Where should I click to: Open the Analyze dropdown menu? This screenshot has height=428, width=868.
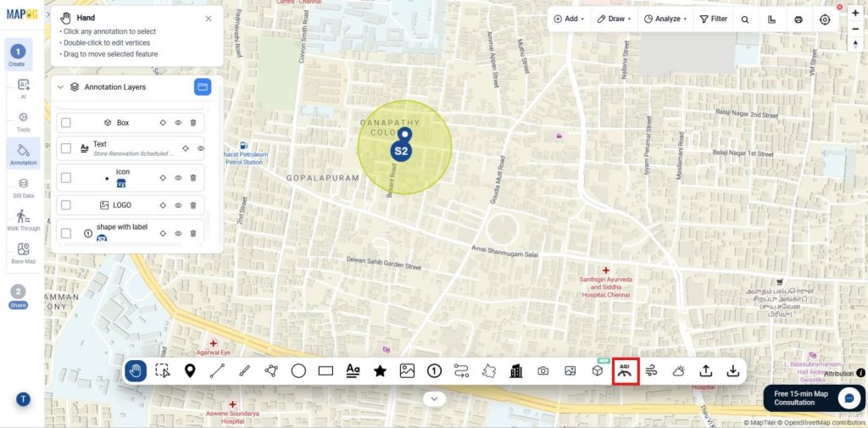tap(665, 19)
